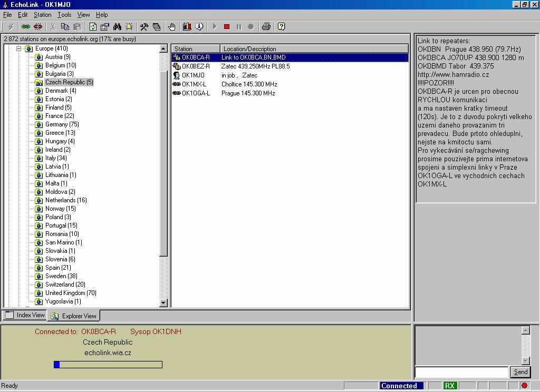This screenshot has height=392, width=540.
Task: Click the red Disconnect broken-link icon
Action: coord(38,26)
